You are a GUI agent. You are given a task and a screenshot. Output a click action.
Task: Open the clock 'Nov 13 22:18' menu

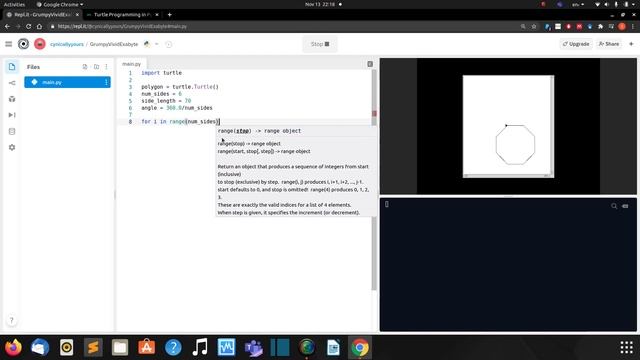point(320,4)
